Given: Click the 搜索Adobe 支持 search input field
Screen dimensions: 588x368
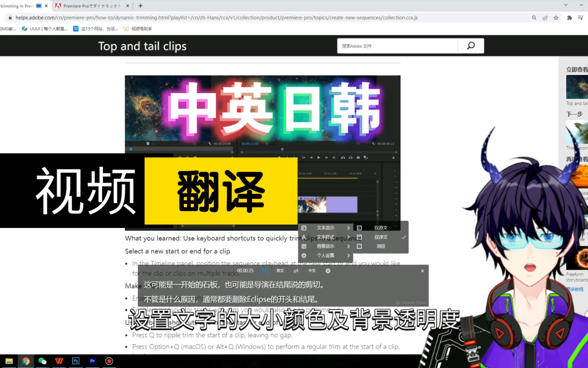Looking at the screenshot, I should pyautogui.click(x=397, y=46).
